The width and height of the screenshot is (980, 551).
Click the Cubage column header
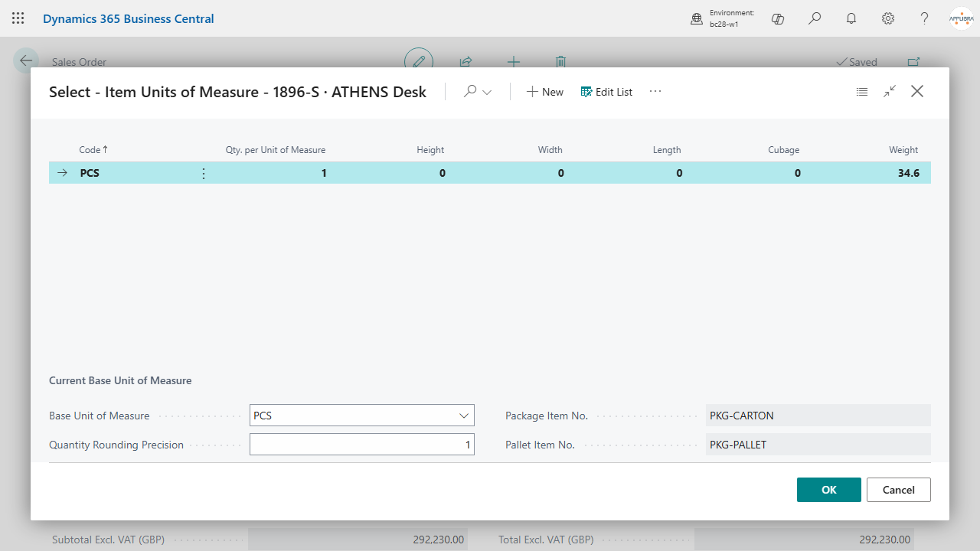click(x=784, y=150)
